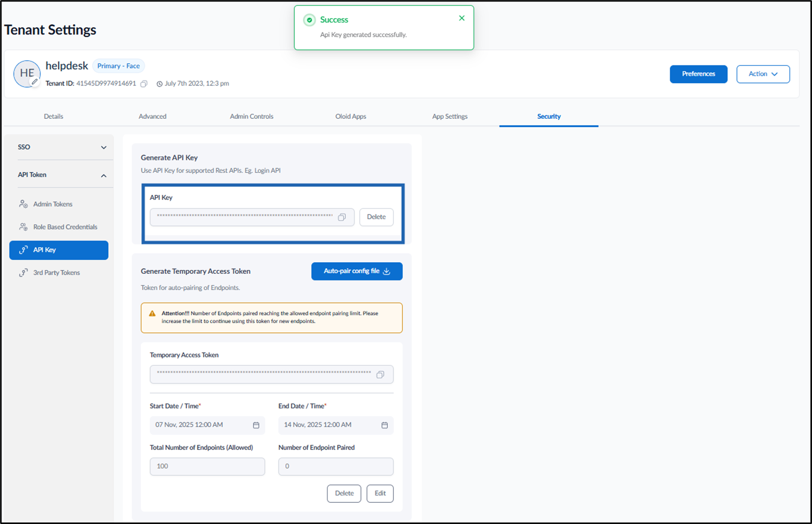The width and height of the screenshot is (812, 524).
Task: Open the End Date calendar picker
Action: coord(384,425)
